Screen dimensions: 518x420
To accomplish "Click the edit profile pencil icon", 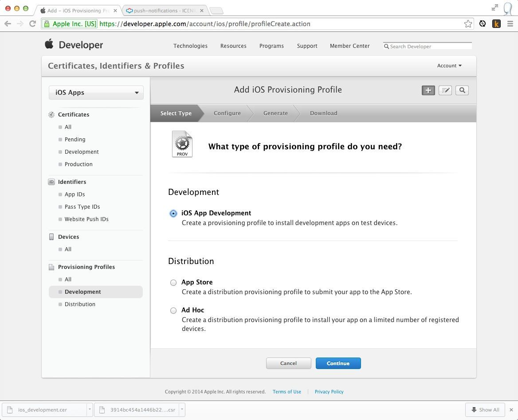I will [x=445, y=90].
